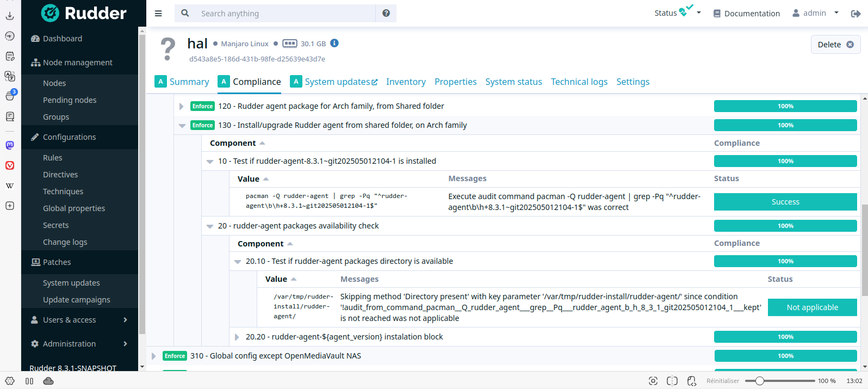Click the browser zoom slider handle

[x=760, y=381]
